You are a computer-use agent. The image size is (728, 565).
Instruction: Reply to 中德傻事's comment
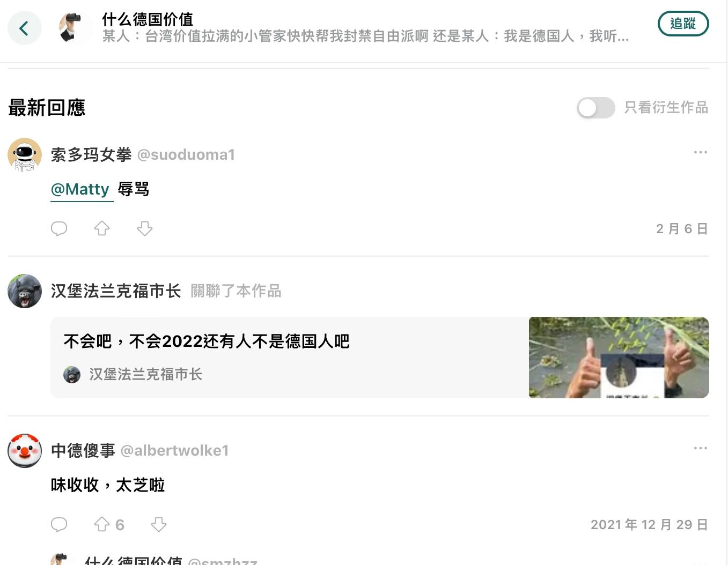[x=59, y=524]
